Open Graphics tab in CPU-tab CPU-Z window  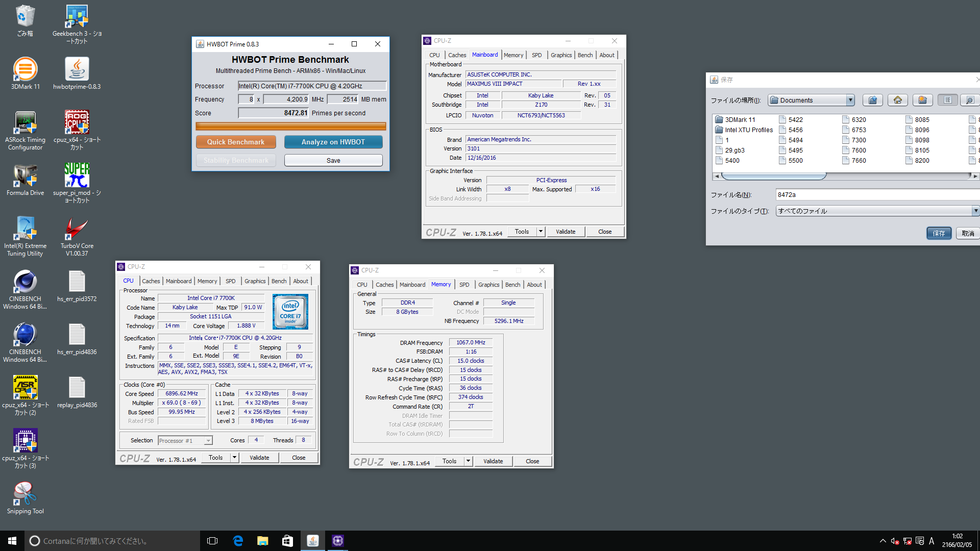tap(255, 281)
